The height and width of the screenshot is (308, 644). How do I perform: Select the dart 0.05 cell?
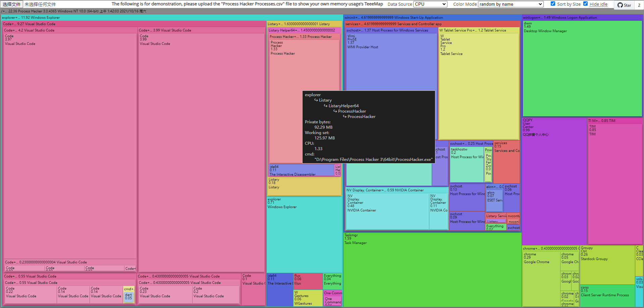click(128, 298)
